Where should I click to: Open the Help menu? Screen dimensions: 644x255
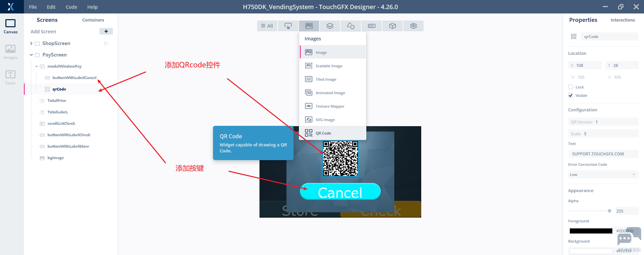coord(92,7)
